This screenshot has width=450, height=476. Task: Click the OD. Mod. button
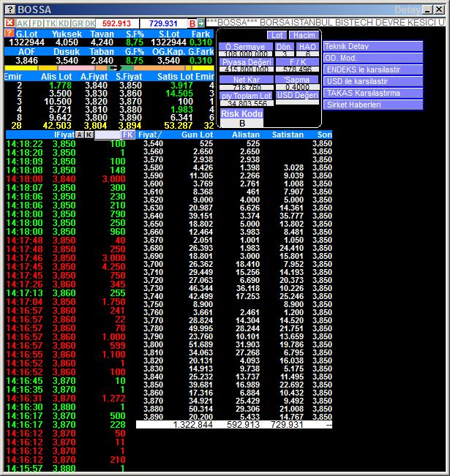373,58
